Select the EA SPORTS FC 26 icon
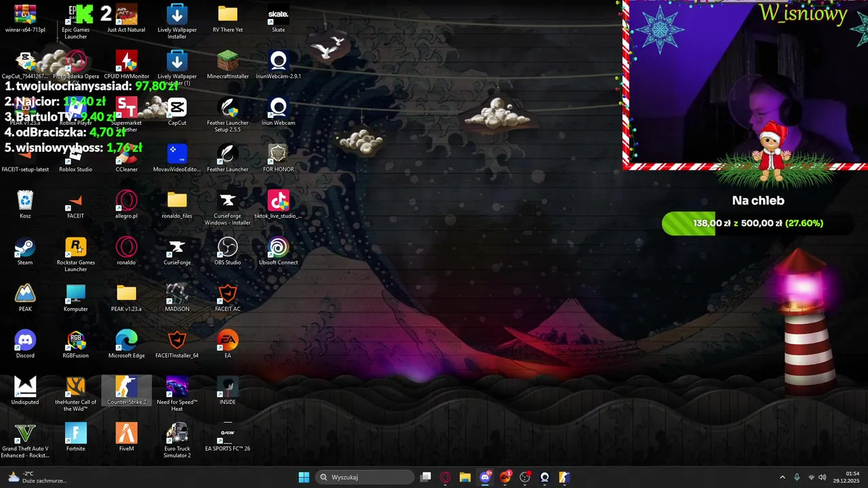The width and height of the screenshot is (868, 488). tap(228, 437)
